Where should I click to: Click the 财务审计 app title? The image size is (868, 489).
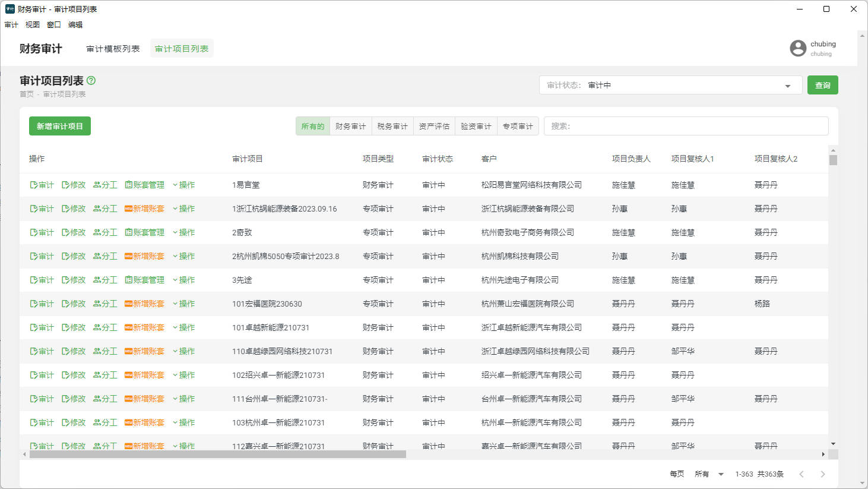coord(40,49)
